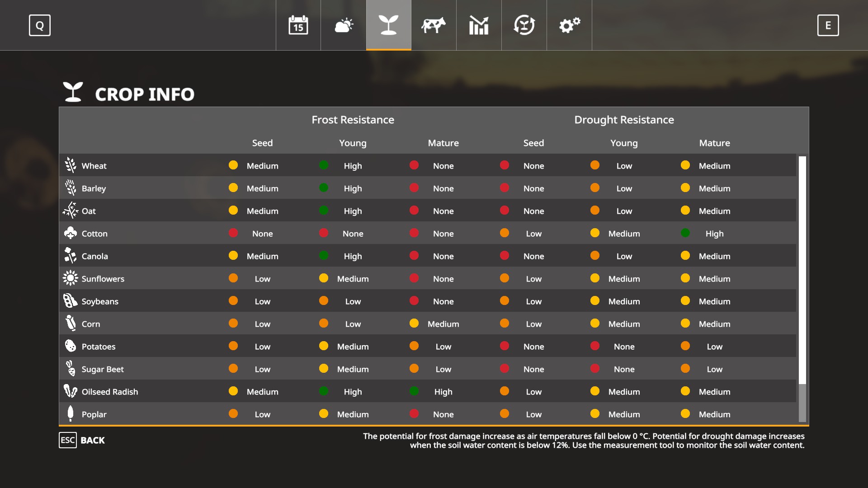Open the weather forecast tab icon
The image size is (868, 488).
[x=344, y=25]
